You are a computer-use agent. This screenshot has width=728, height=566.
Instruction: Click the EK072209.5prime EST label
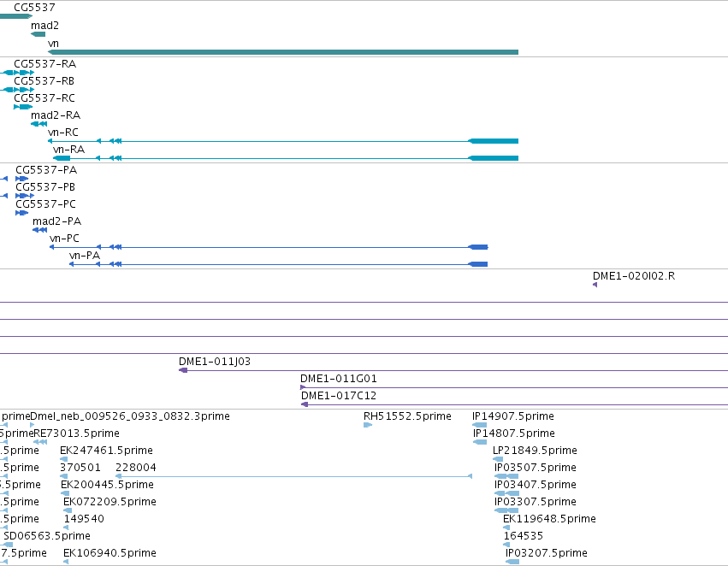pyautogui.click(x=109, y=502)
